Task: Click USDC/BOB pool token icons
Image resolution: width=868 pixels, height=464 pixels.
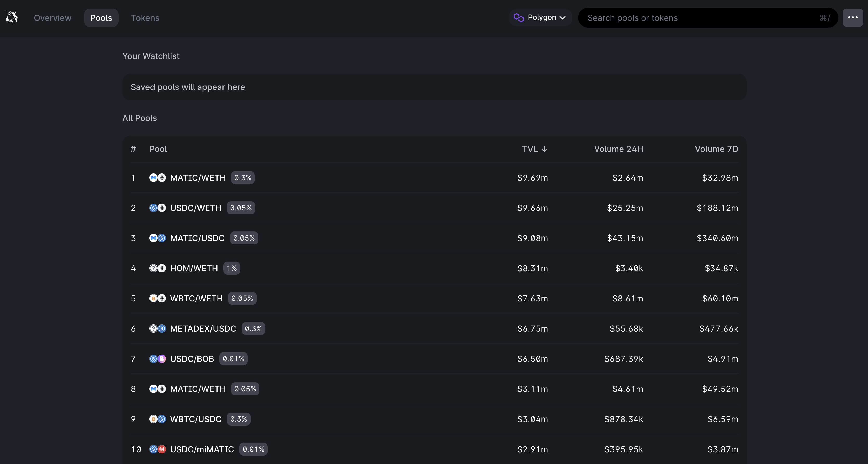Action: click(x=157, y=359)
